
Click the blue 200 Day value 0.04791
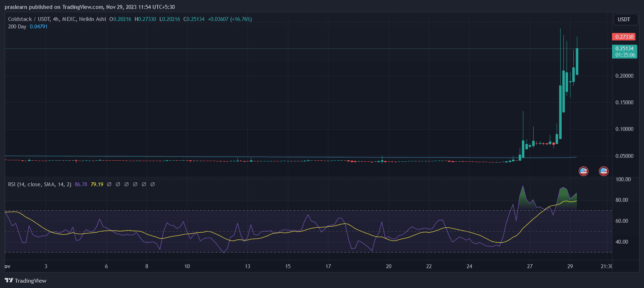tap(39, 27)
